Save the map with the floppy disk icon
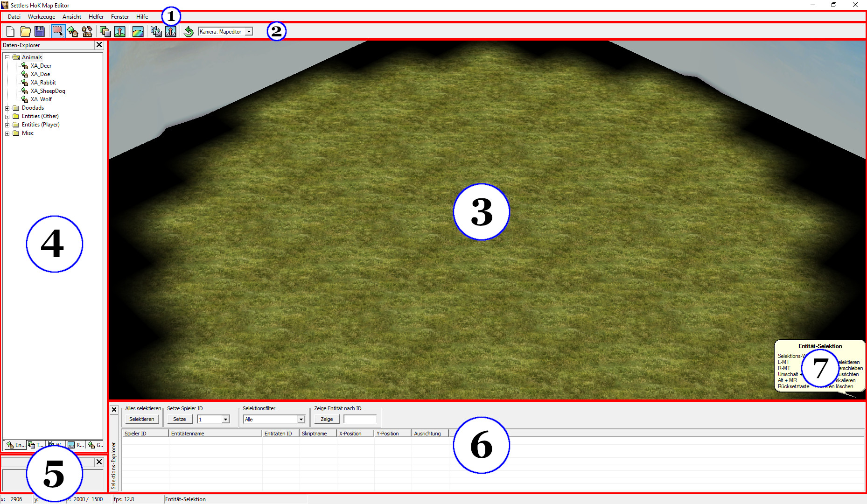Image resolution: width=867 pixels, height=504 pixels. click(40, 32)
